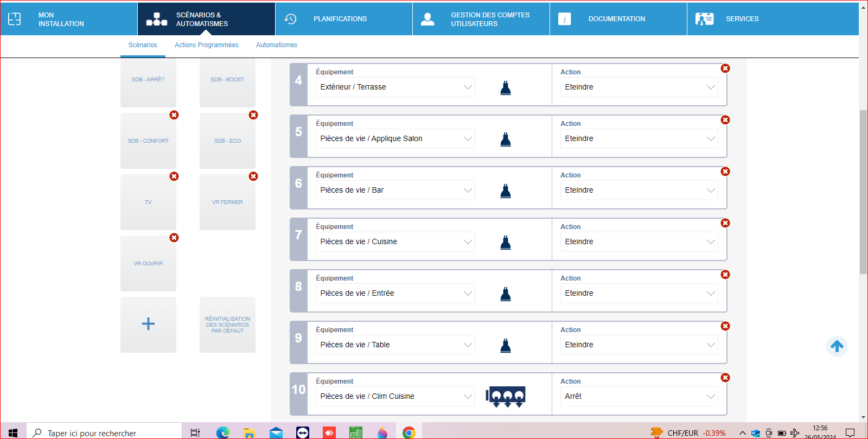Click the Windows taskbar search field
Screen dimensions: 868x439
(104, 433)
